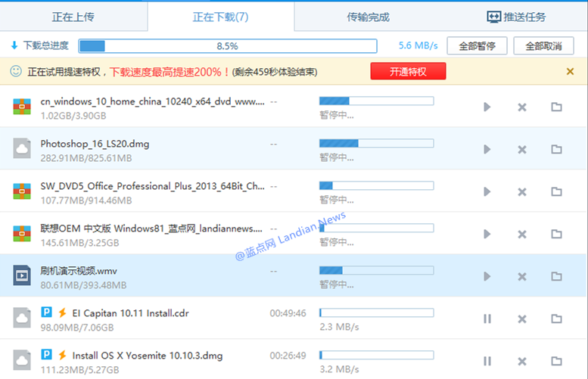Click P badge on Yosemite row
This screenshot has height=379, width=588.
click(46, 354)
